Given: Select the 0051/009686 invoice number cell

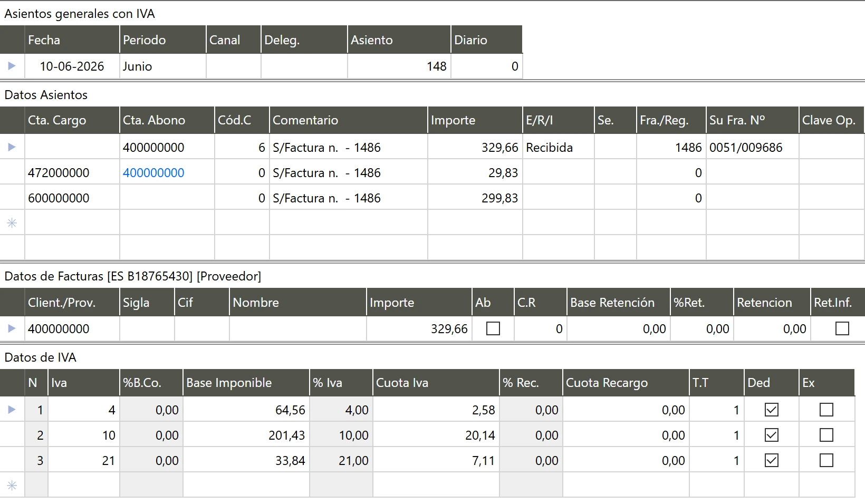Looking at the screenshot, I should (x=753, y=147).
